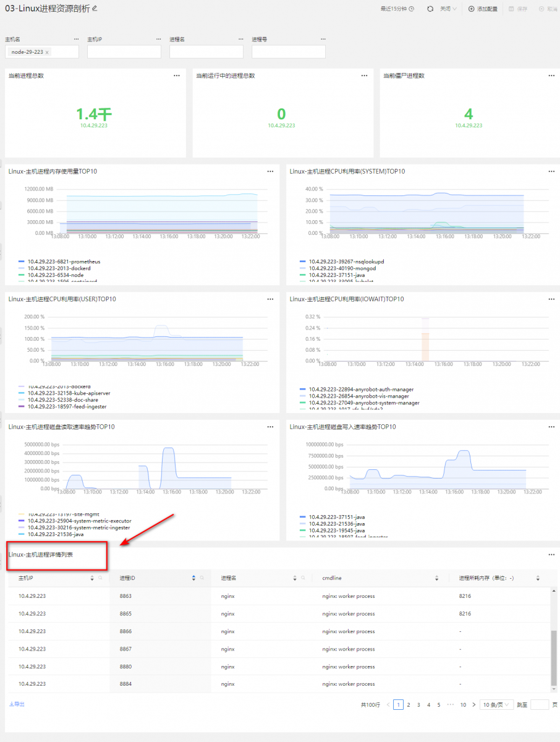Click the 保存 button

tap(518, 9)
